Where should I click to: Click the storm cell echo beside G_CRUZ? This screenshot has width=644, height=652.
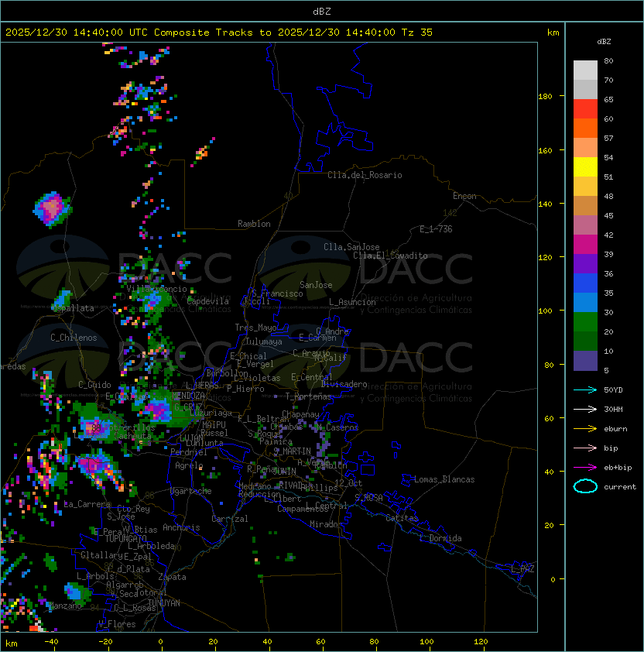pos(159,409)
